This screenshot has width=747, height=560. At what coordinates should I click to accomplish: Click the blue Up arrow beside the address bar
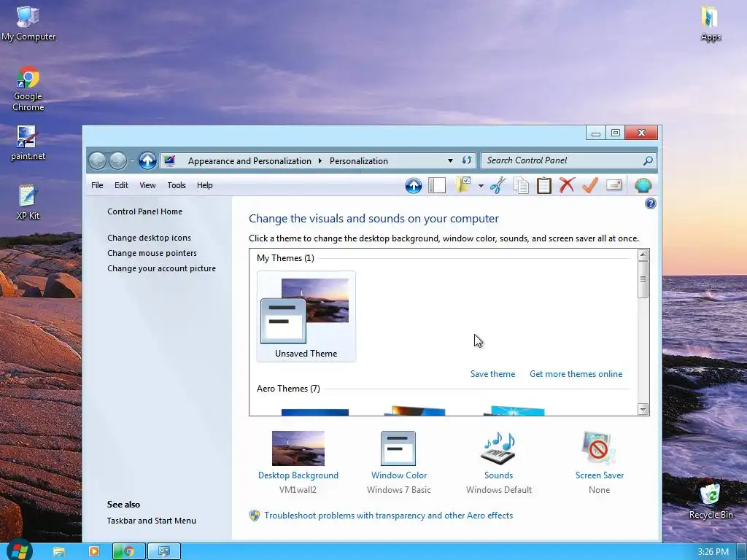click(147, 161)
